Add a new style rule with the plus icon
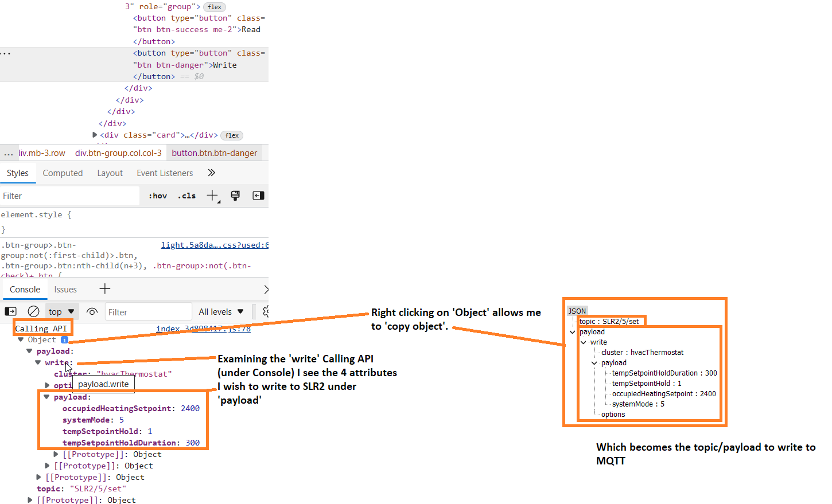 [x=212, y=195]
